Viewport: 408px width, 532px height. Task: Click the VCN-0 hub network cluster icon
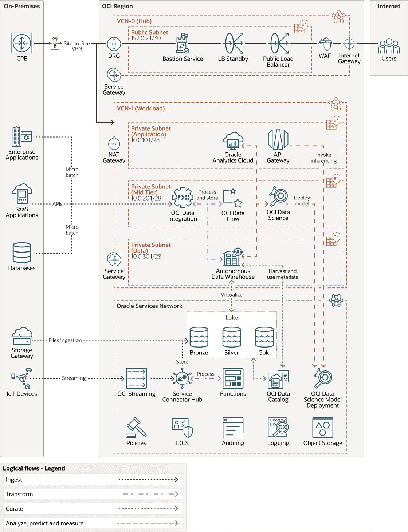pyautogui.click(x=339, y=17)
